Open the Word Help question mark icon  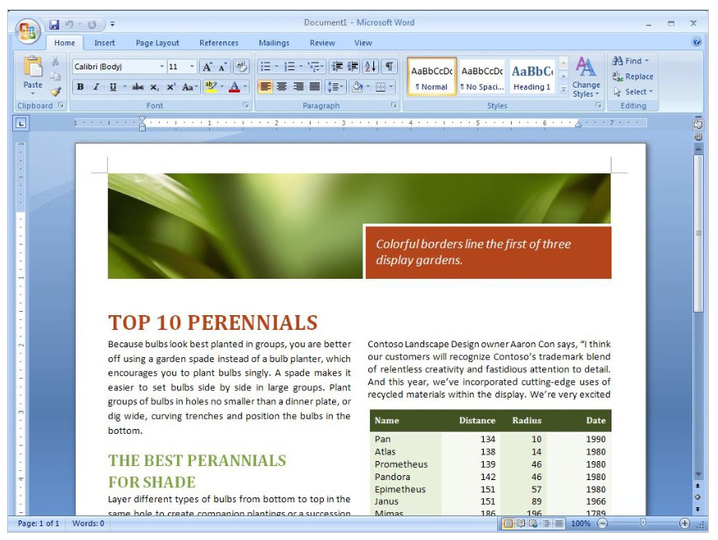696,43
